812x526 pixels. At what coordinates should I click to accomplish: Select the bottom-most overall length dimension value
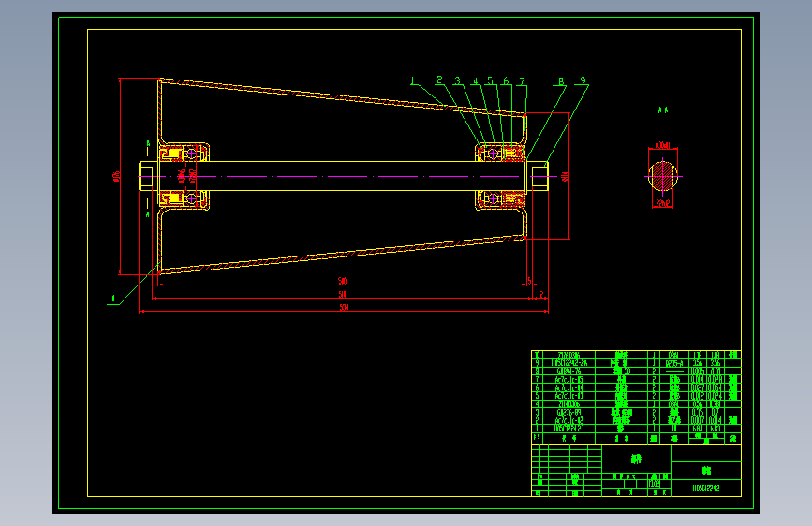pos(344,307)
